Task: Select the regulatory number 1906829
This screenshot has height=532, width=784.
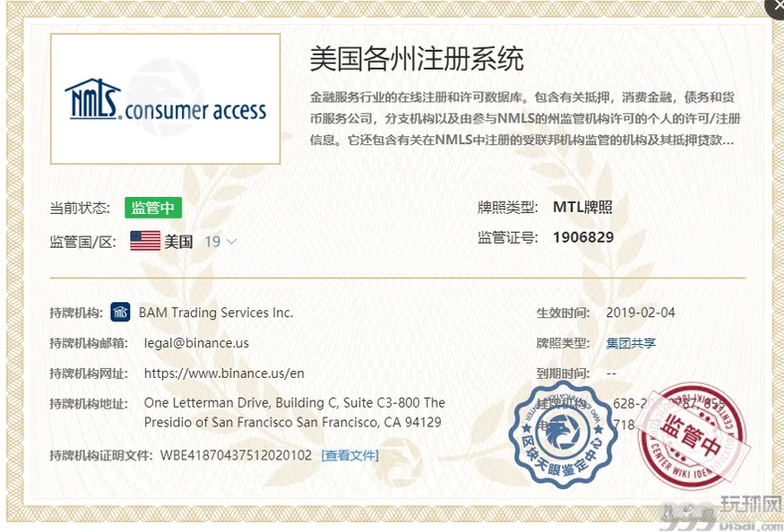Action: 583,238
